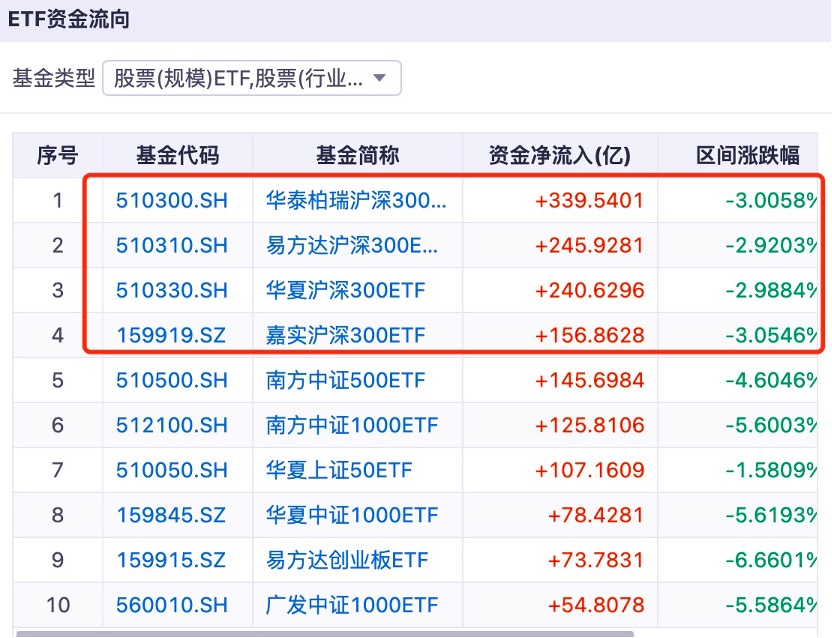The image size is (832, 638).
Task: Open fund code 510330.SH
Action: click(172, 290)
